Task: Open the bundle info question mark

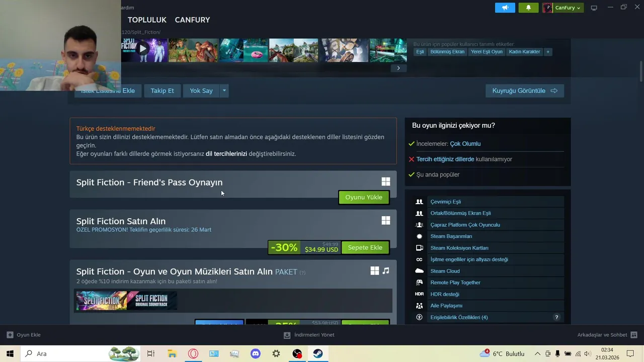Action: pyautogui.click(x=302, y=273)
